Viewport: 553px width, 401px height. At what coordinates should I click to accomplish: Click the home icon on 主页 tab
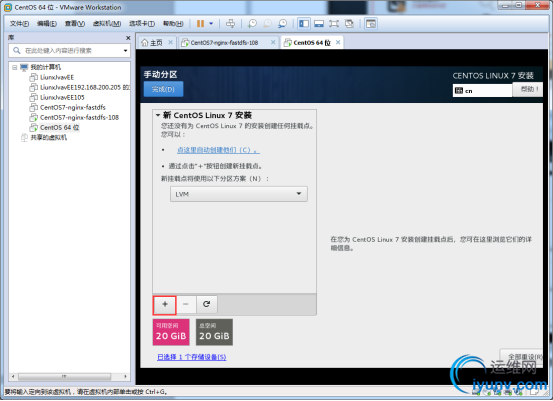(145, 43)
